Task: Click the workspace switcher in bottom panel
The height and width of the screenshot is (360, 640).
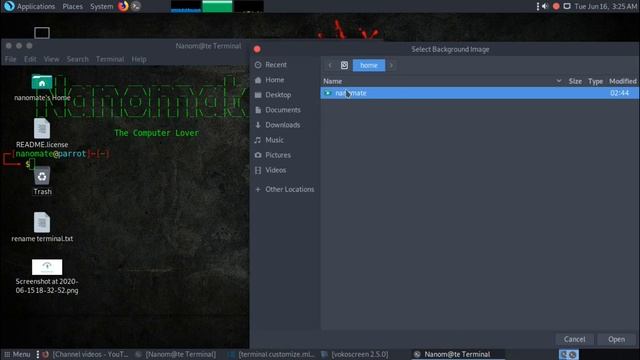Action: pyautogui.click(x=569, y=354)
